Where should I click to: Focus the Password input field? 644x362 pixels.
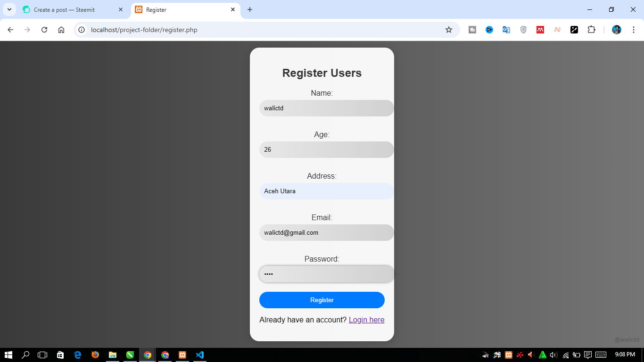pos(326,274)
